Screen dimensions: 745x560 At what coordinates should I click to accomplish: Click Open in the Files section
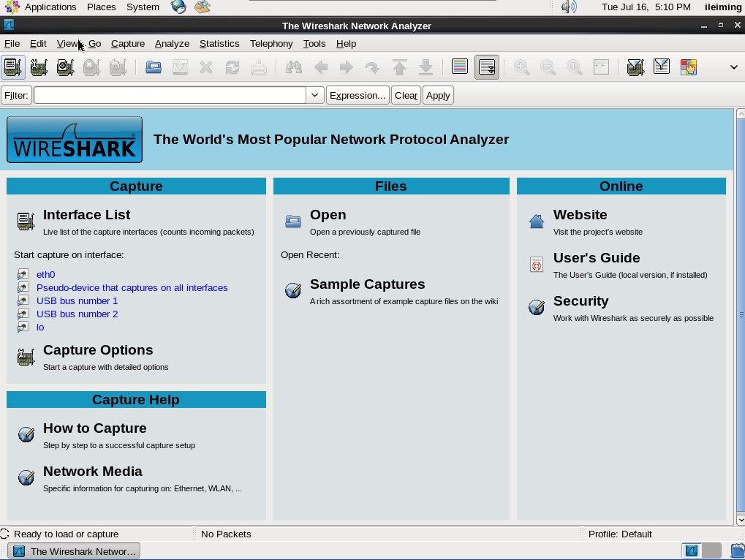click(x=328, y=215)
